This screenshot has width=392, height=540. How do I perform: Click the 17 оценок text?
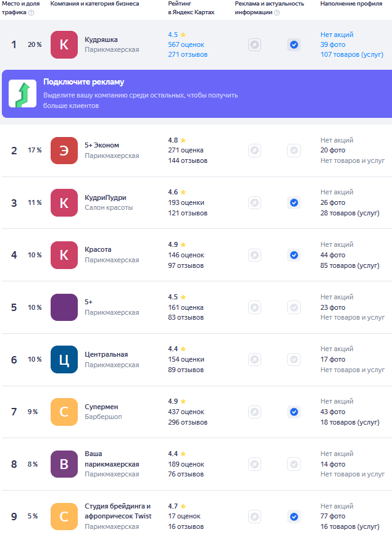185,516
